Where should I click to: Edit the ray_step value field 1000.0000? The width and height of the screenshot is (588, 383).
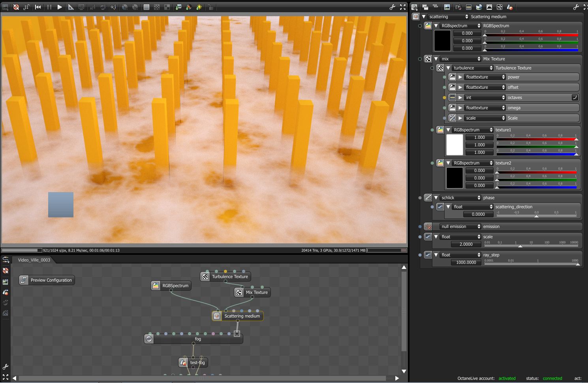click(x=466, y=262)
